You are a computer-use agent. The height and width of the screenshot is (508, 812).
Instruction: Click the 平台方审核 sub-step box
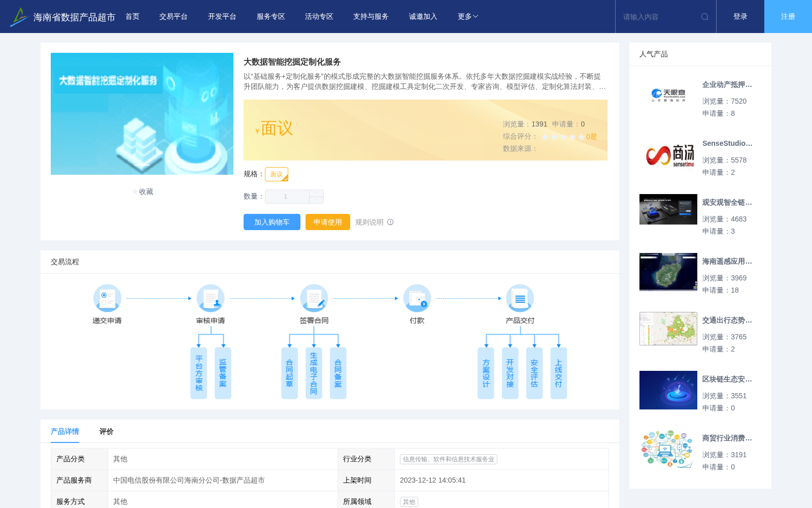198,373
